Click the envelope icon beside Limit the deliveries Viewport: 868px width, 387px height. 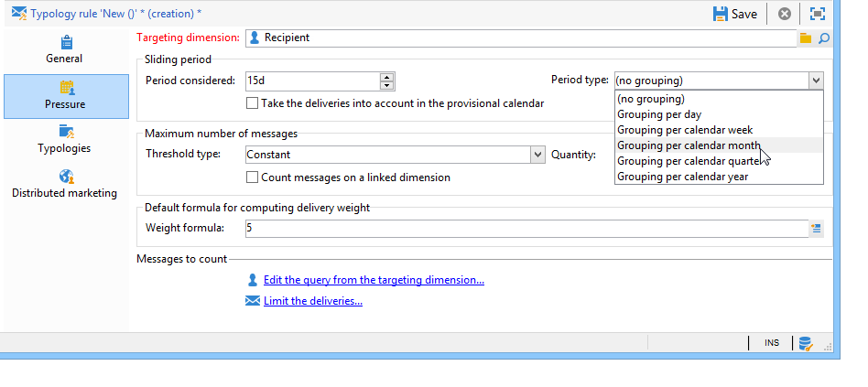252,301
